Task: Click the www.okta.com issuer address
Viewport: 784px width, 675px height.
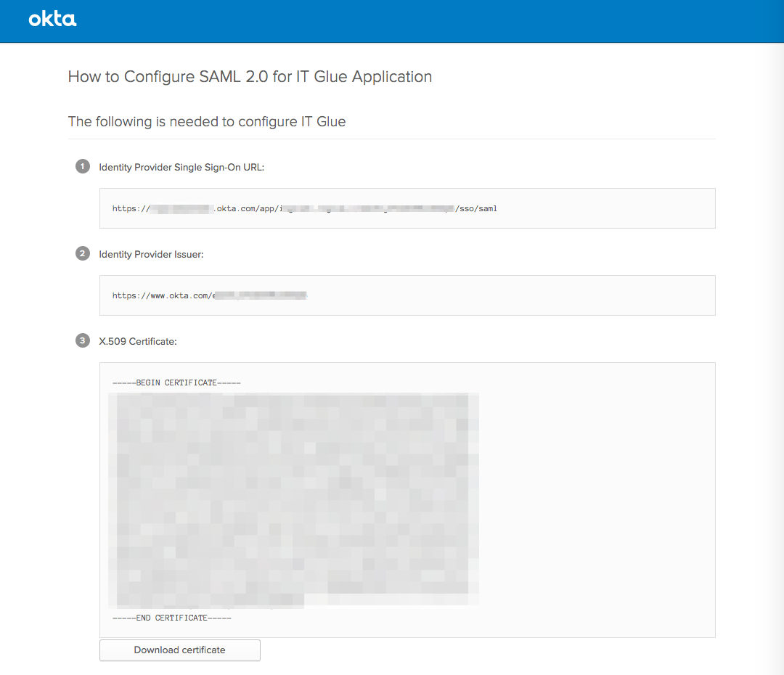Action: tap(209, 295)
